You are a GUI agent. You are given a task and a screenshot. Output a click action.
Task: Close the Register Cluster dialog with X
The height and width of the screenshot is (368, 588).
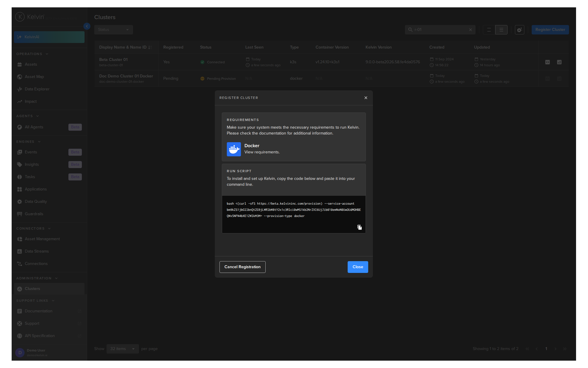[x=366, y=98]
